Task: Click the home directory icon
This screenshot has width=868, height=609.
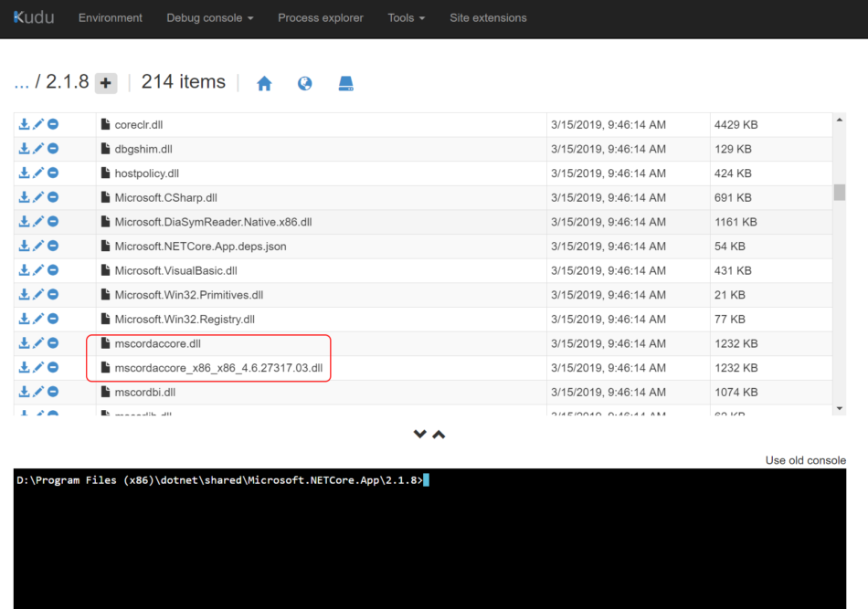Action: [264, 82]
